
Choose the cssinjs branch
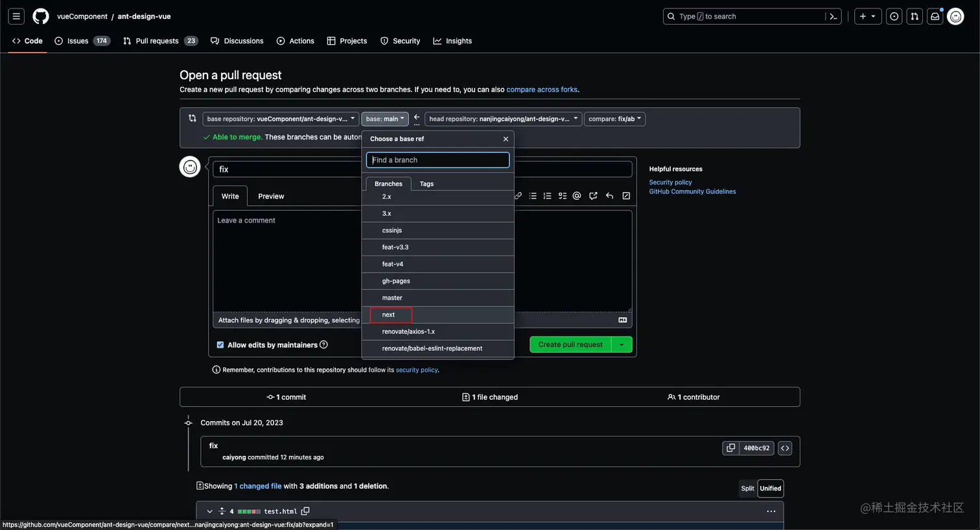coord(437,230)
